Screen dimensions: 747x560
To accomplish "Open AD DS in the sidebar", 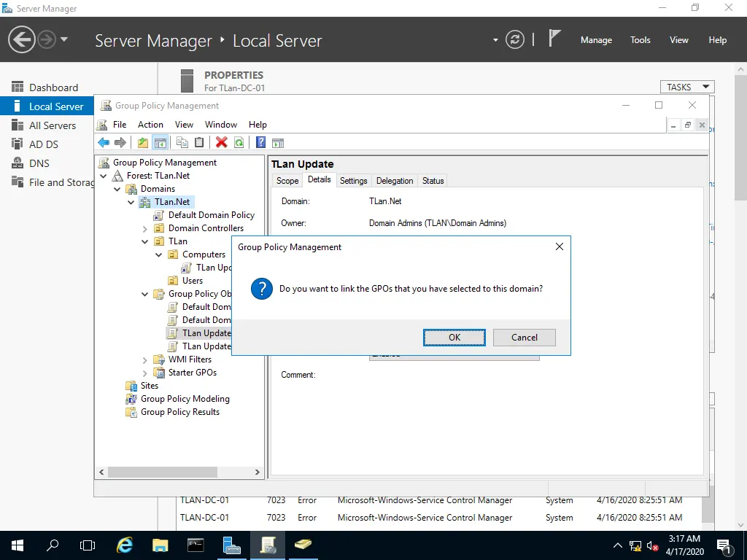I will click(x=44, y=144).
